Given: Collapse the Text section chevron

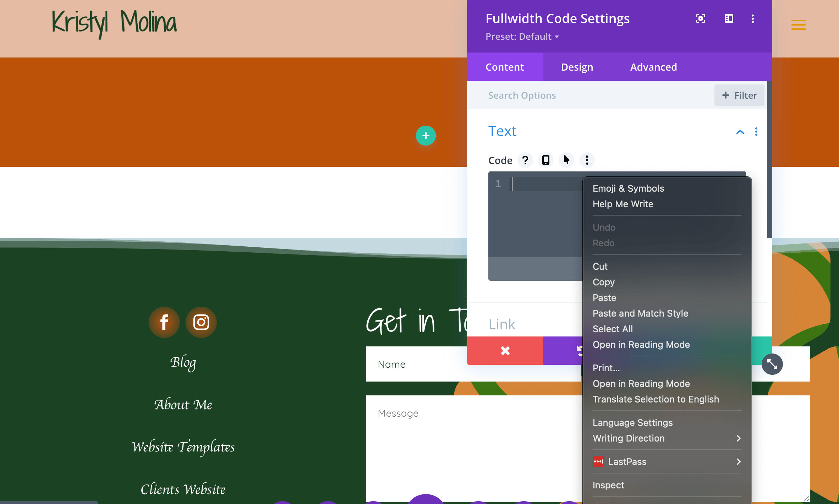Looking at the screenshot, I should pyautogui.click(x=740, y=132).
